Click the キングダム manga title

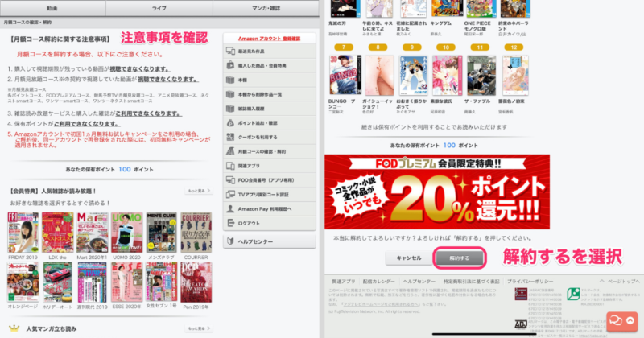click(x=440, y=23)
